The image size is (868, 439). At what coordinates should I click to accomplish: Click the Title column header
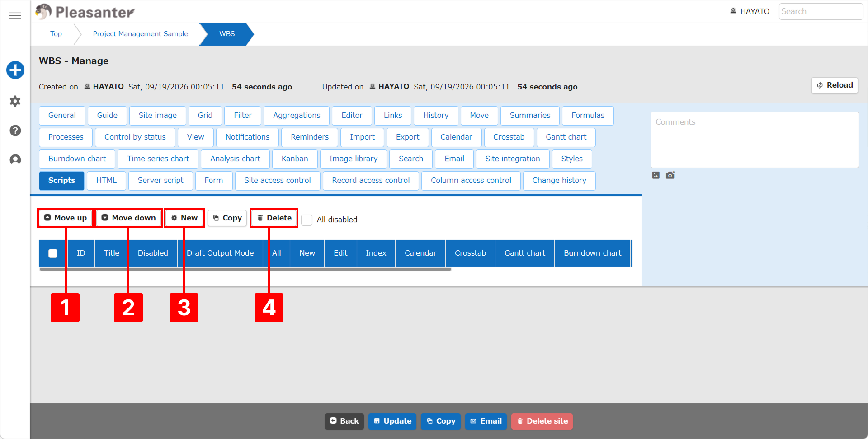tap(112, 253)
